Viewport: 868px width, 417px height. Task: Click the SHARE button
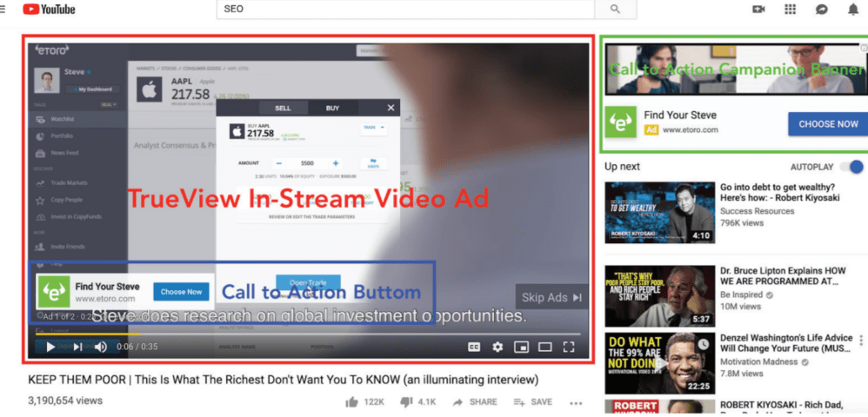474,402
